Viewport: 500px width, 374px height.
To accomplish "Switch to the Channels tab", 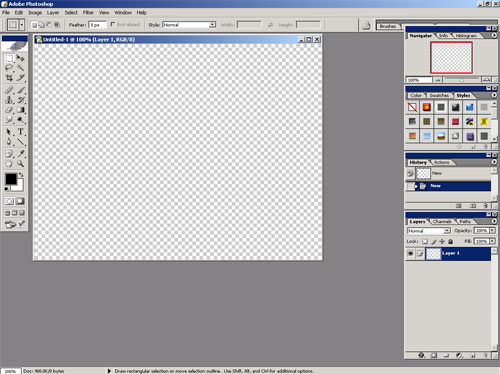I will (442, 221).
